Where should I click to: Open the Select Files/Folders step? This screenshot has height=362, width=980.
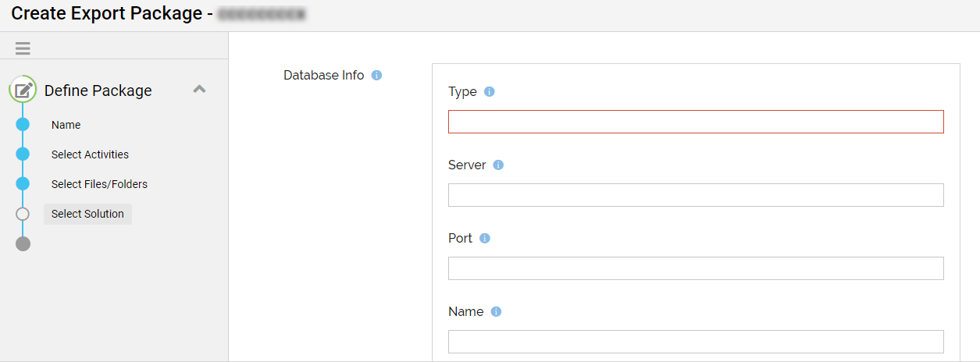click(99, 184)
